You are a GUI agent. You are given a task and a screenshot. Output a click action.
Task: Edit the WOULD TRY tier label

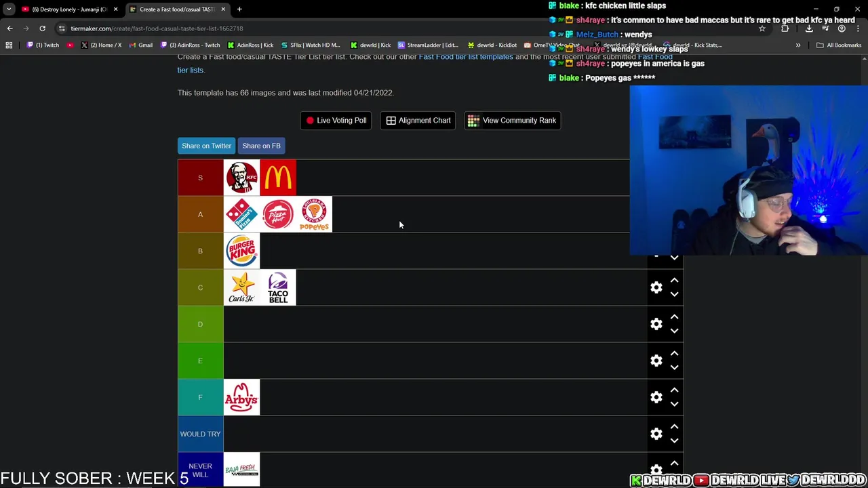pyautogui.click(x=200, y=434)
